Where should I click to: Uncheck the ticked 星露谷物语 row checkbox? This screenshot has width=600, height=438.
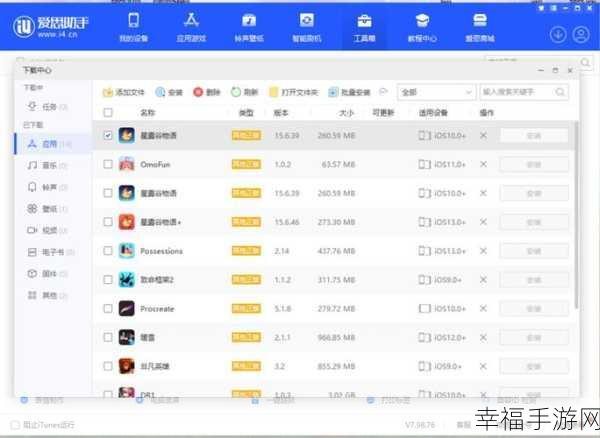(x=108, y=135)
